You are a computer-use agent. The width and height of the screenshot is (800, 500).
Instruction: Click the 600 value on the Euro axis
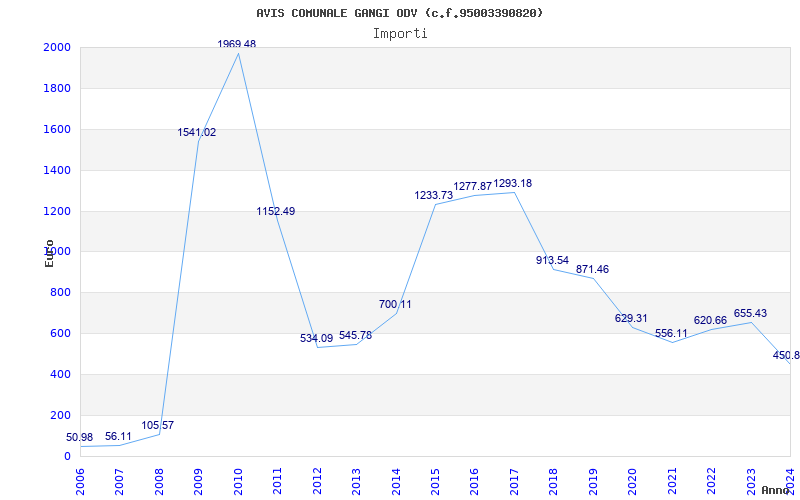60,334
